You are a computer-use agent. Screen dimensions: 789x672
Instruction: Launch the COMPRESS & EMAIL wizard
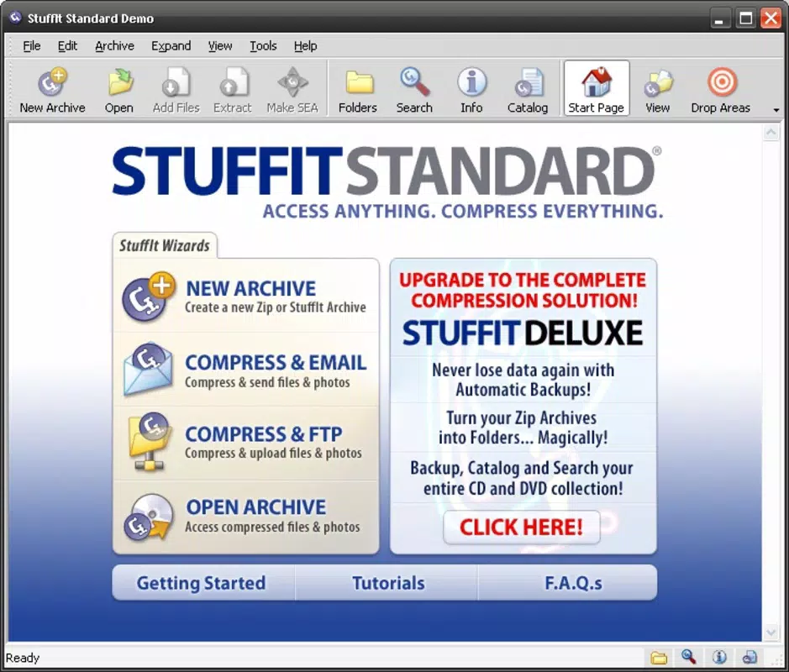[276, 363]
